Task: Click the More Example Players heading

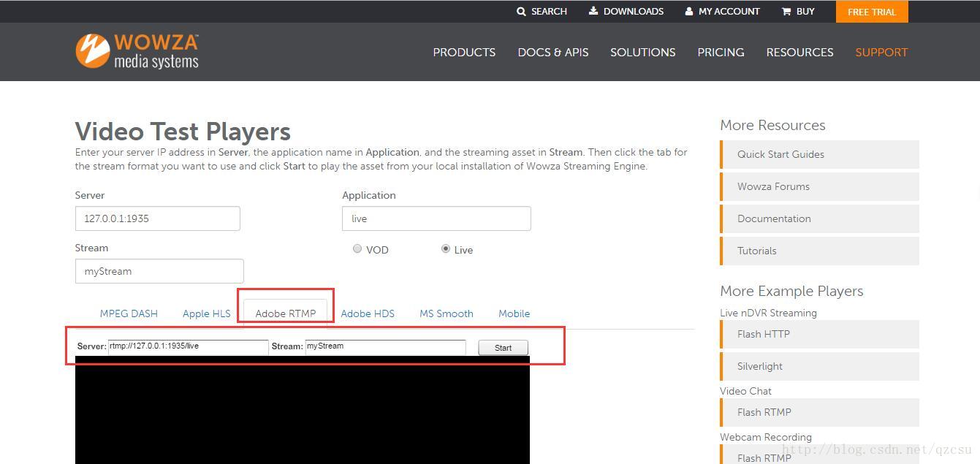Action: (x=791, y=291)
